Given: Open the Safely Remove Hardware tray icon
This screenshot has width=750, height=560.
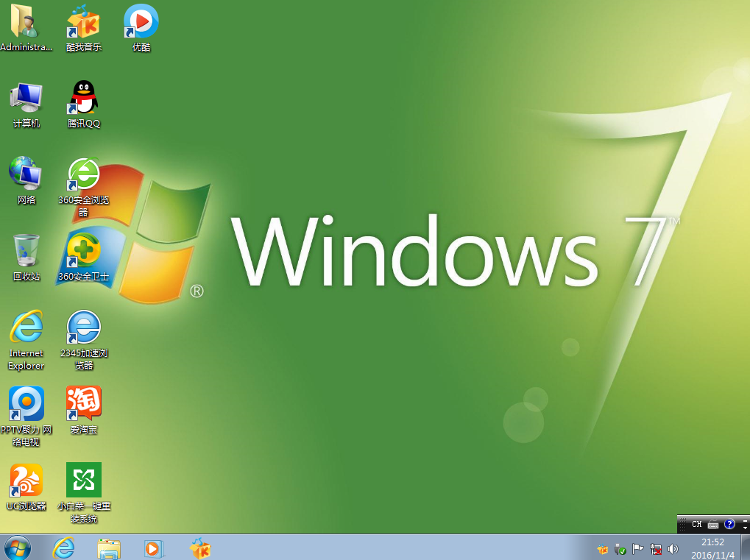Looking at the screenshot, I should tap(620, 550).
